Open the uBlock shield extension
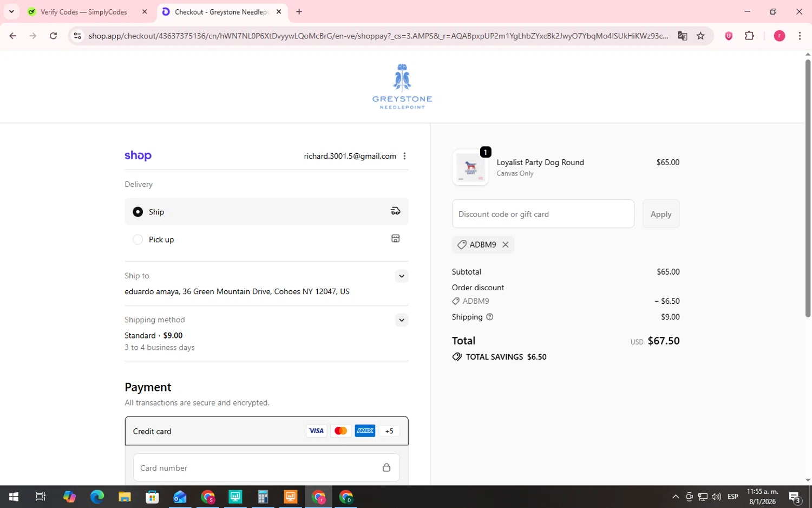Screen dimensions: 812x508 pyautogui.click(x=729, y=36)
